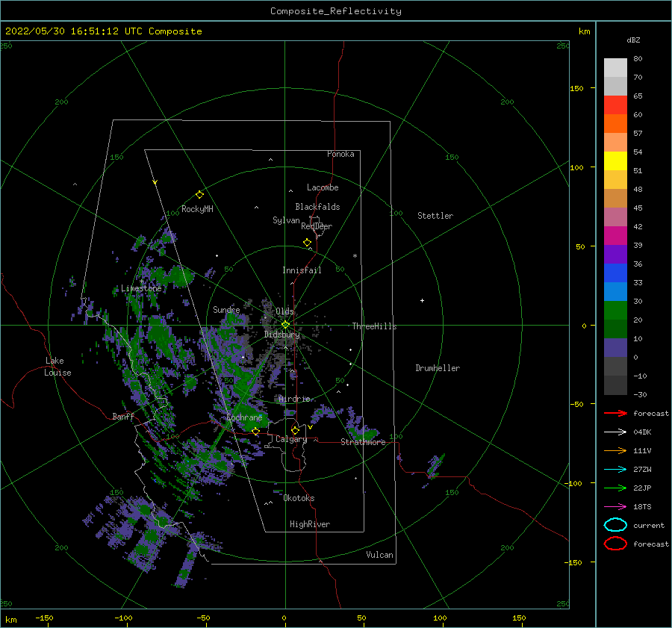
Task: Click the Drumheller label
Action: [438, 368]
